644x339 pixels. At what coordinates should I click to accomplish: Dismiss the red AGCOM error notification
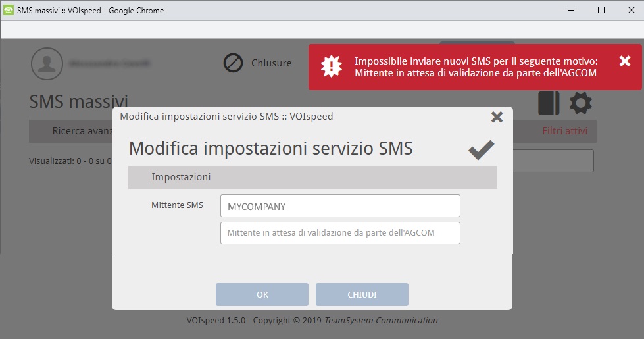(625, 61)
